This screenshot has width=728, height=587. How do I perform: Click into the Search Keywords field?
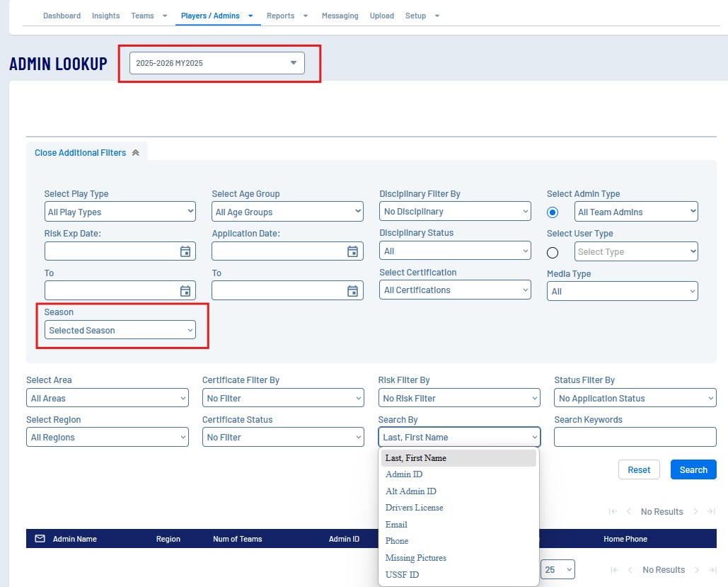pyautogui.click(x=635, y=438)
